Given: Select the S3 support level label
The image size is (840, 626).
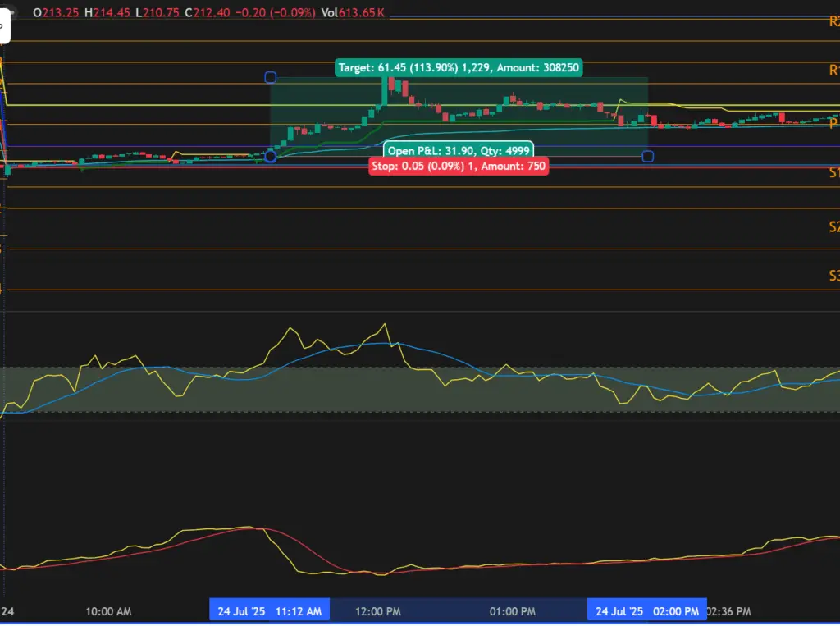Looking at the screenshot, I should [833, 276].
